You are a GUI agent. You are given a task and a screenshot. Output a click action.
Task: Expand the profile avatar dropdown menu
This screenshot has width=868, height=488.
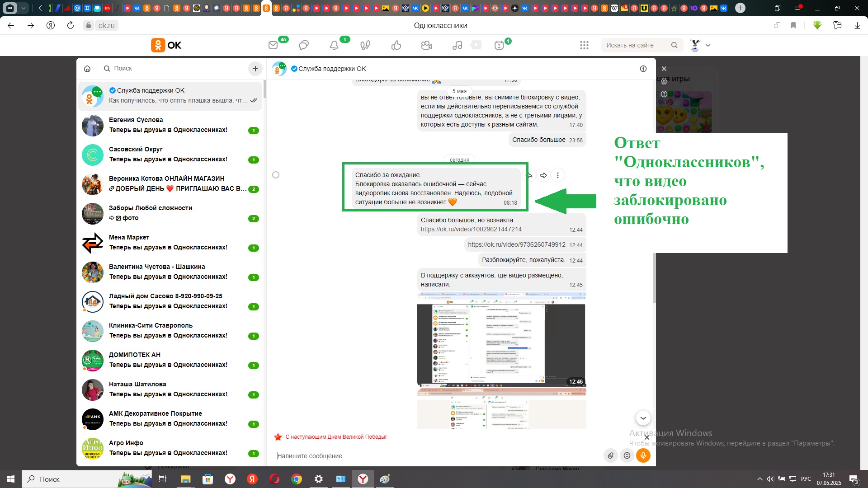click(x=708, y=45)
